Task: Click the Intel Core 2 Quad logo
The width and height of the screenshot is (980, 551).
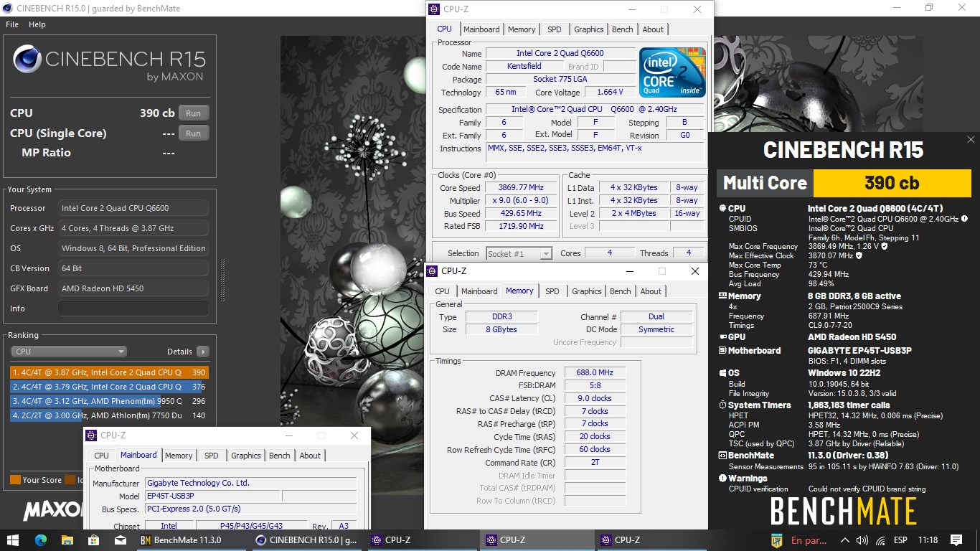Action: pos(672,72)
